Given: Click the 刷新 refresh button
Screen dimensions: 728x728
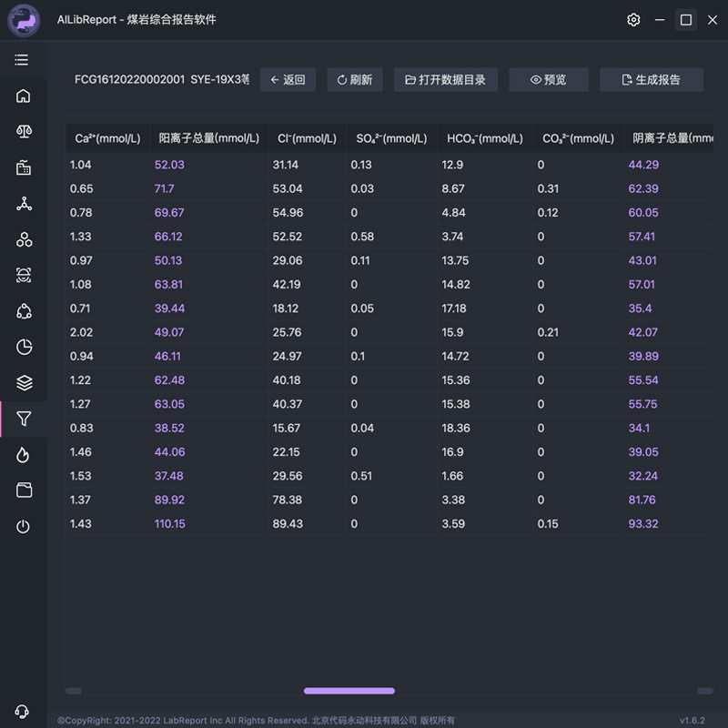Looking at the screenshot, I should pos(355,80).
